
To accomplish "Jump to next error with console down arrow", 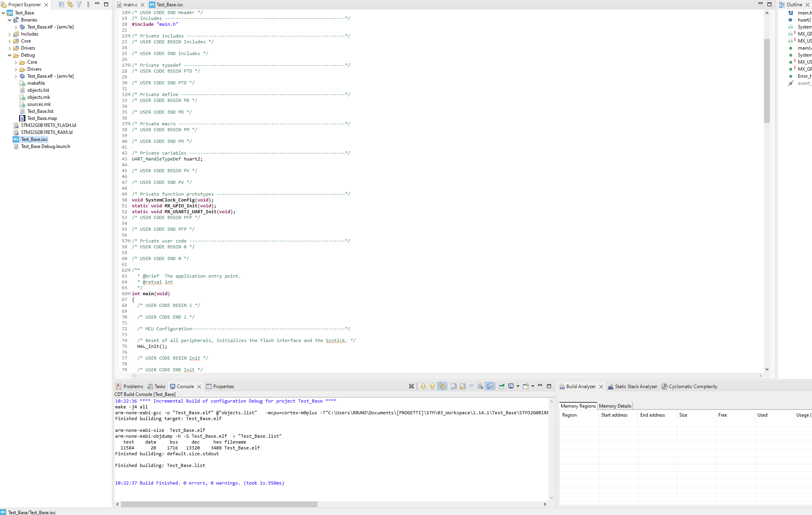I will 423,386.
